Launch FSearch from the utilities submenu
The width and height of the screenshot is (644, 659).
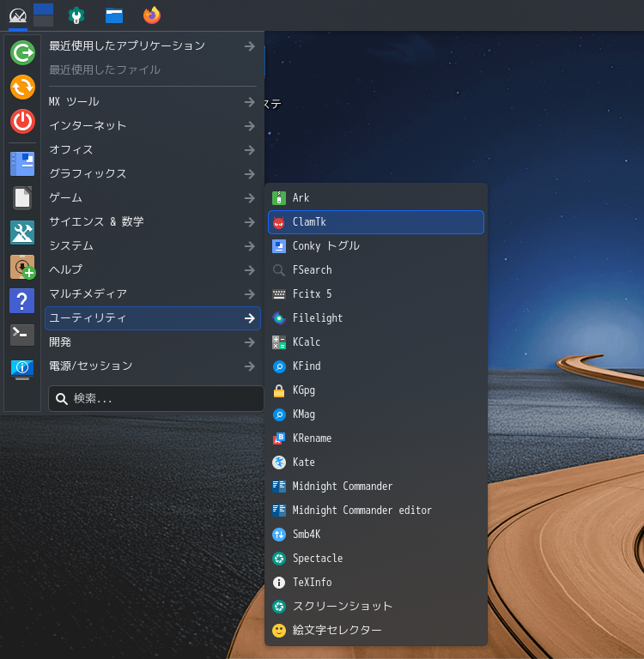[375, 269]
